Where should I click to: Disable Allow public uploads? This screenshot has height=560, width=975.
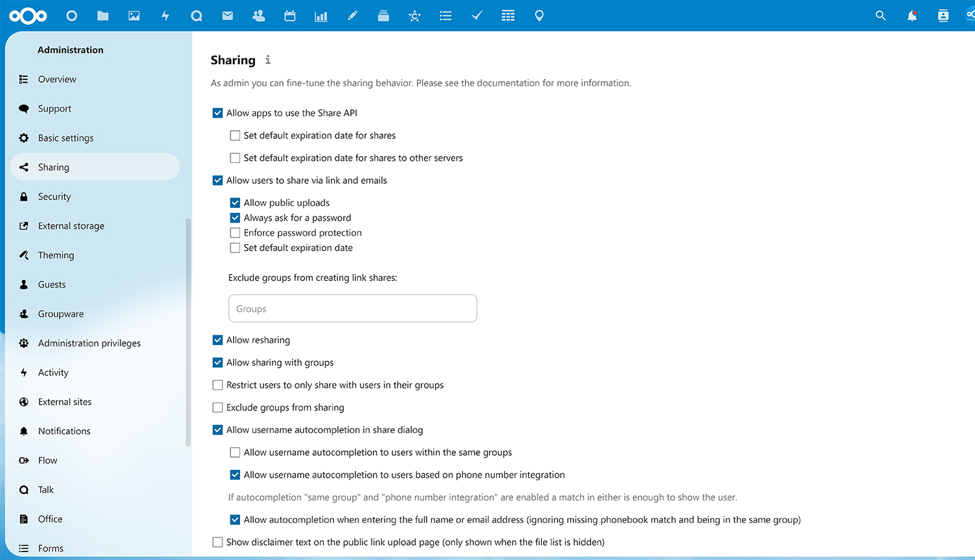click(235, 203)
